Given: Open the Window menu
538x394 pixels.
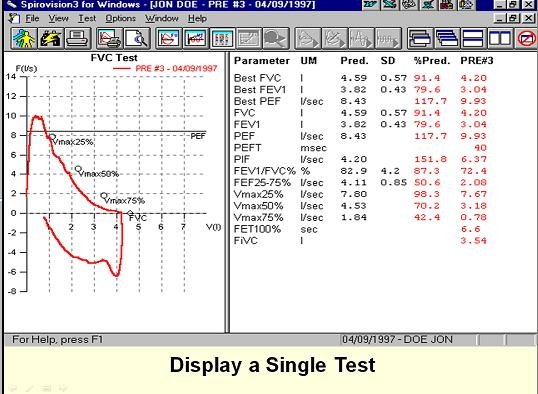Looking at the screenshot, I should 162,18.
